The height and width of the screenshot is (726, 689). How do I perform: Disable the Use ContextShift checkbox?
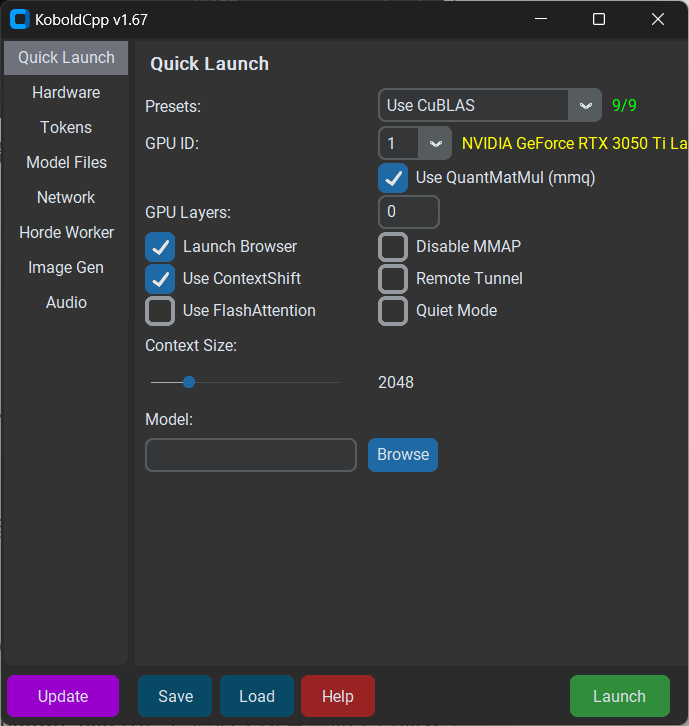pos(160,278)
